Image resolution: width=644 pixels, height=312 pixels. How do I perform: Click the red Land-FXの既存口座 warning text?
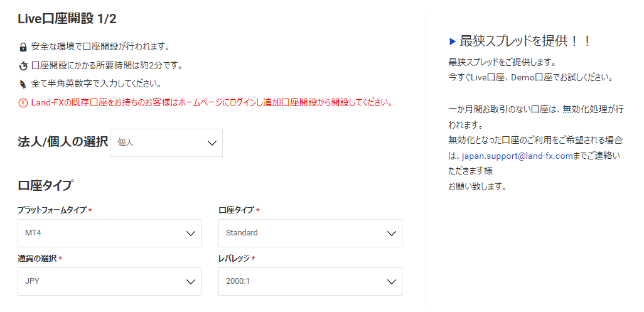click(212, 102)
